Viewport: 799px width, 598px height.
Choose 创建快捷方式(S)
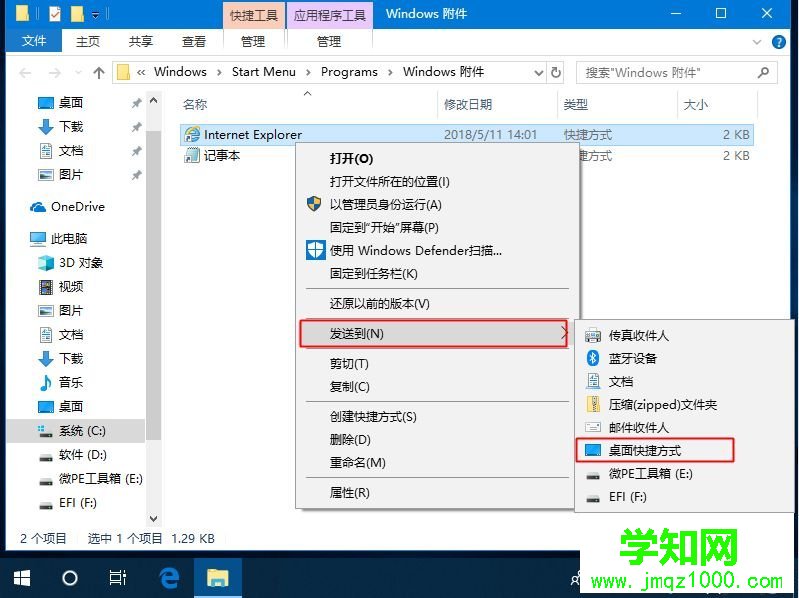(373, 417)
